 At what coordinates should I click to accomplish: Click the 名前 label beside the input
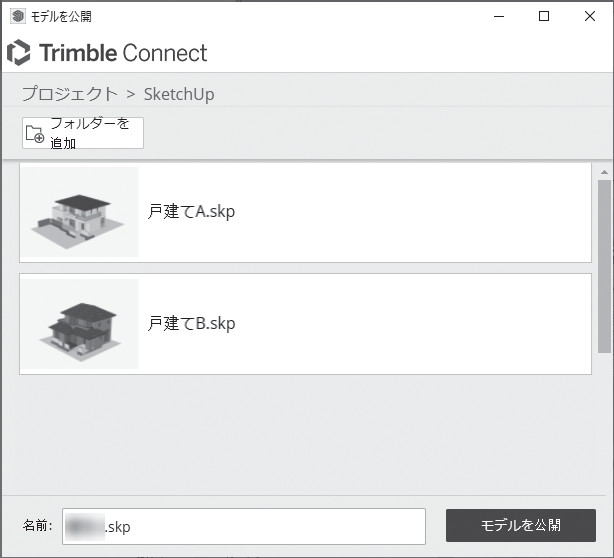point(37,526)
